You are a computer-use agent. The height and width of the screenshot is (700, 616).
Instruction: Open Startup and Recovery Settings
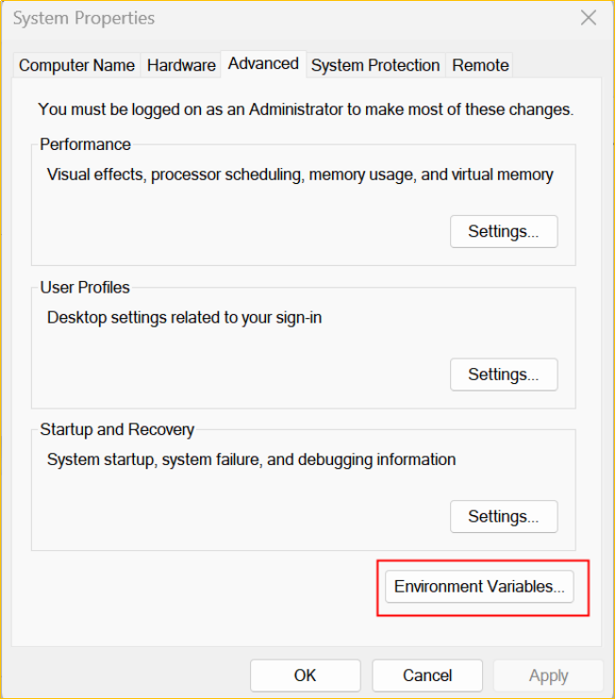(x=504, y=517)
